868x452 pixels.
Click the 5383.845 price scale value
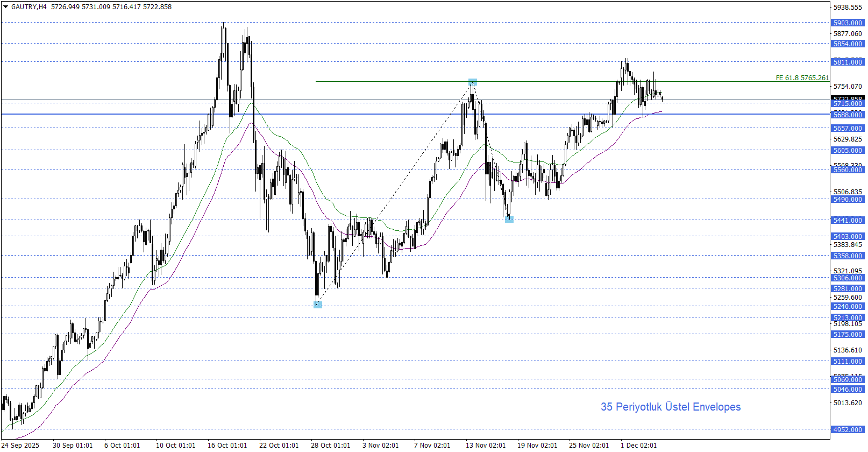pos(848,245)
